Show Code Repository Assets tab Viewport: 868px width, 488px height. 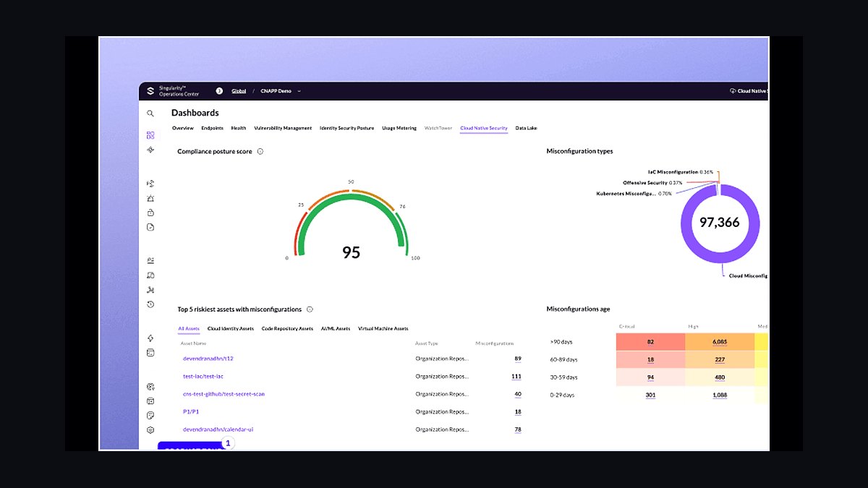point(287,328)
